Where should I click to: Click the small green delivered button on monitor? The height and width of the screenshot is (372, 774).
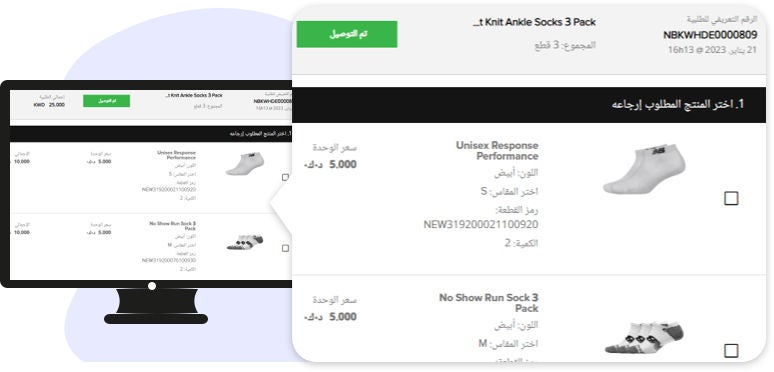[x=107, y=101]
